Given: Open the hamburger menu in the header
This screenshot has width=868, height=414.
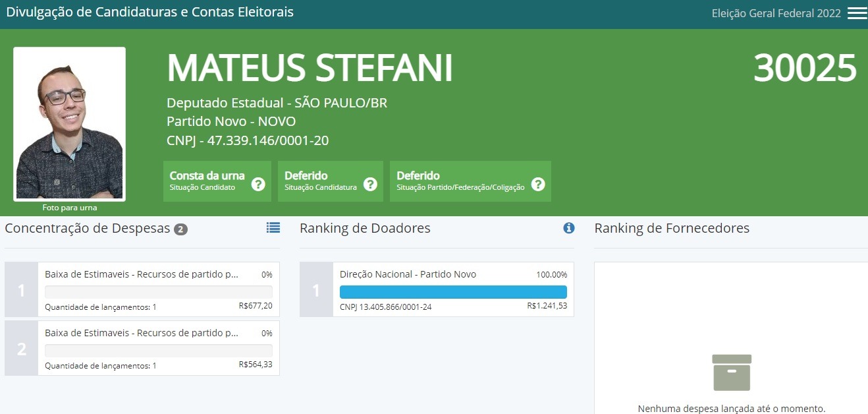Looking at the screenshot, I should (857, 13).
